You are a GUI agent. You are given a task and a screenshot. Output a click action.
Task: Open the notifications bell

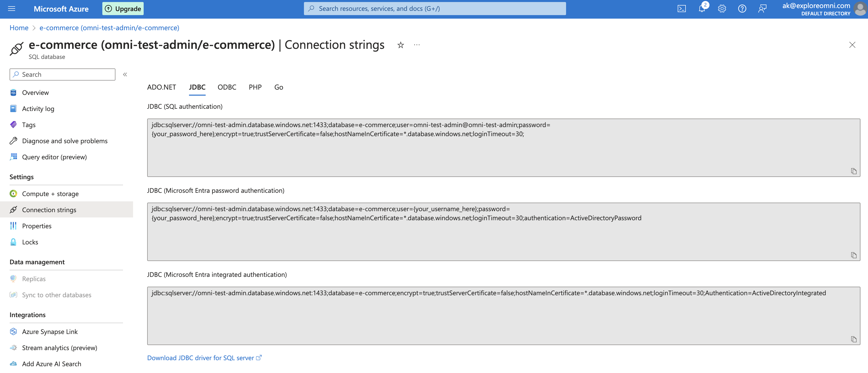[702, 8]
